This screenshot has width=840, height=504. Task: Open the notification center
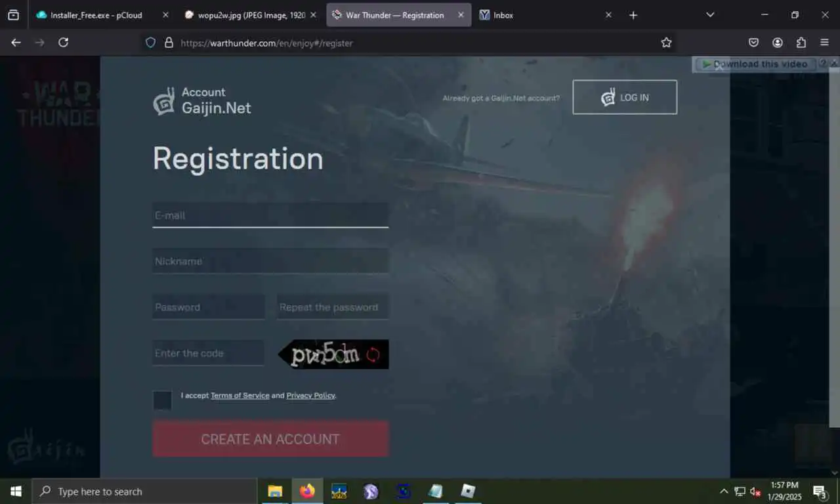[820, 491]
